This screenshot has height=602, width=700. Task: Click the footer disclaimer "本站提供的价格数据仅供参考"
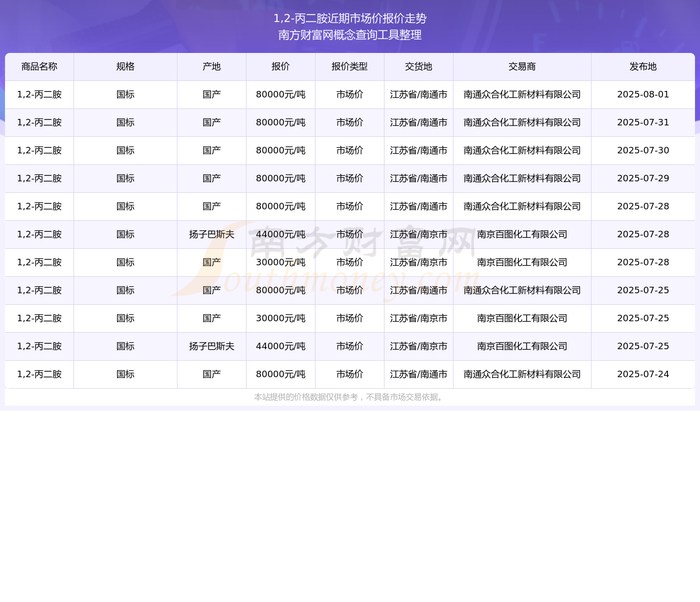(306, 397)
